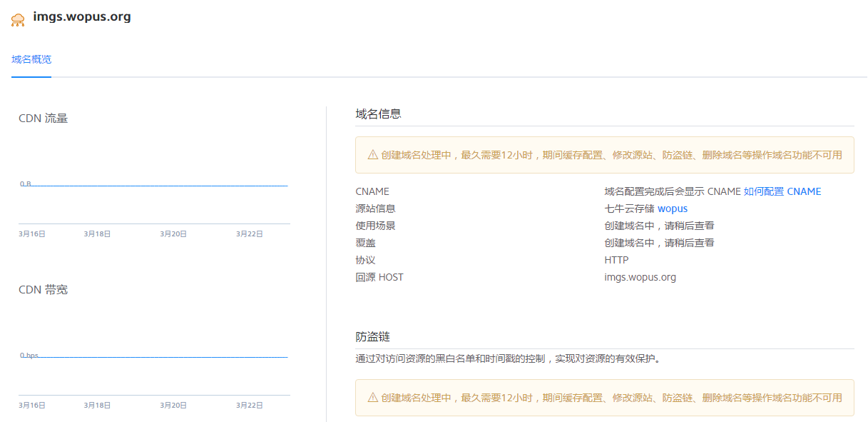Click the 0 B label on traffic chart
This screenshot has height=422, width=868.
(26, 184)
